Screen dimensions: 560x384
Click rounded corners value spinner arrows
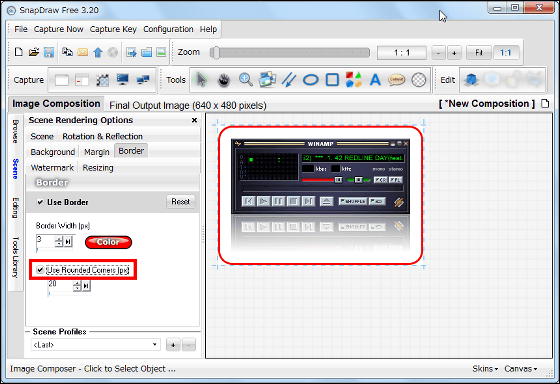pos(77,286)
